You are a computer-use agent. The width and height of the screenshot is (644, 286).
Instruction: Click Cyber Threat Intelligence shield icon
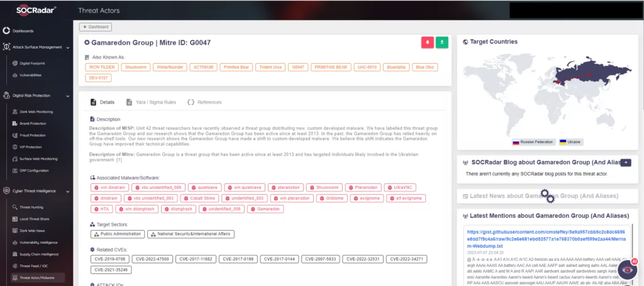[x=6, y=191]
